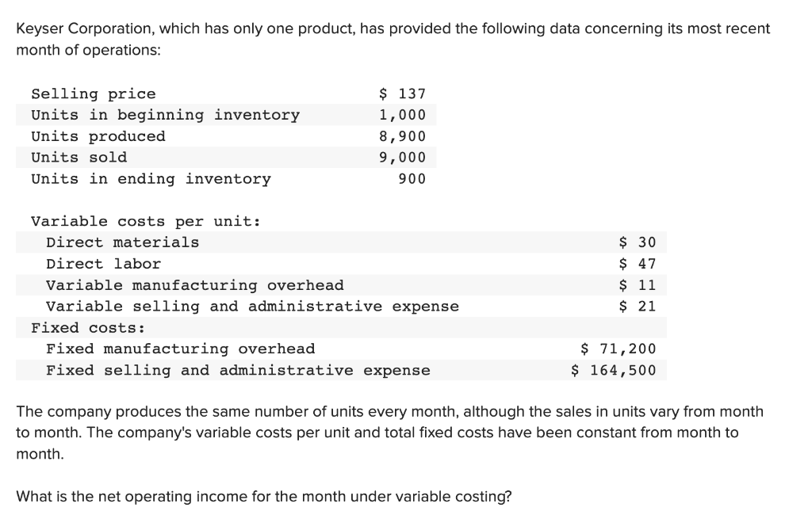Select the $ 164,500 fixed selling expense value
This screenshot has height=530, width=812.
pos(614,370)
